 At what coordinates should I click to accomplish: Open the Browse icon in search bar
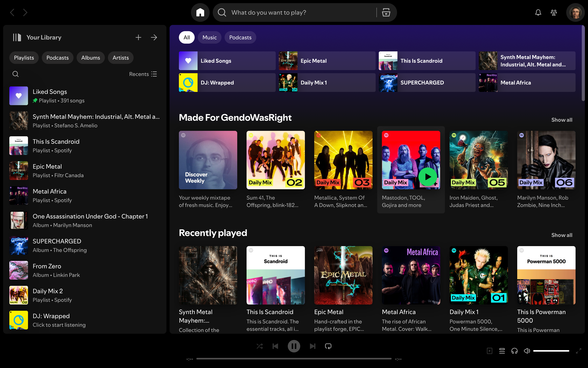[386, 12]
